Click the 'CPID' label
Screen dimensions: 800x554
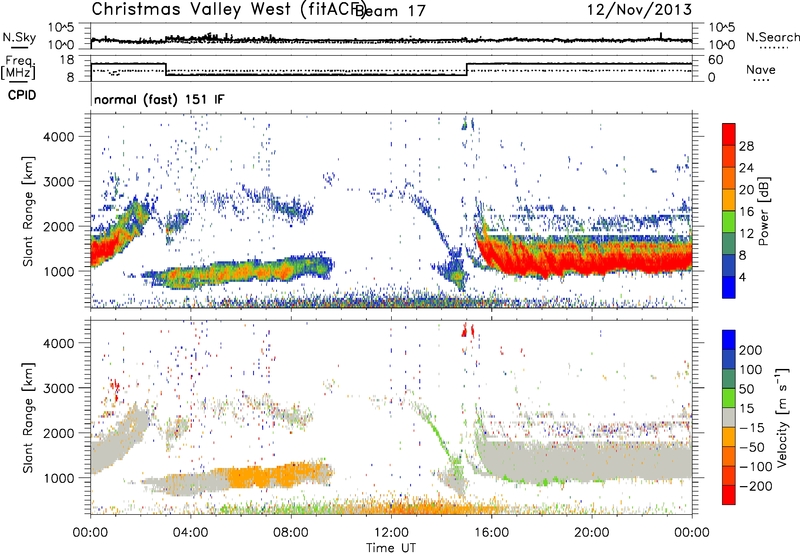tap(22, 95)
